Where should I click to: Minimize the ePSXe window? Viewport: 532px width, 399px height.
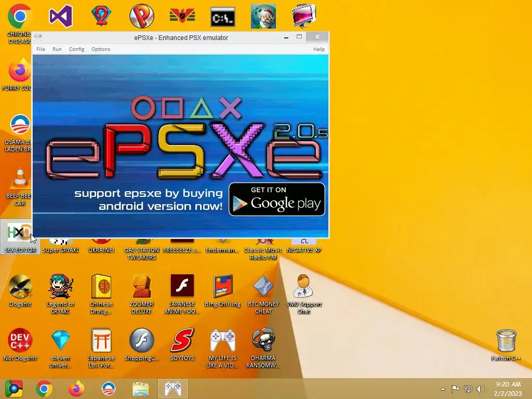point(286,37)
